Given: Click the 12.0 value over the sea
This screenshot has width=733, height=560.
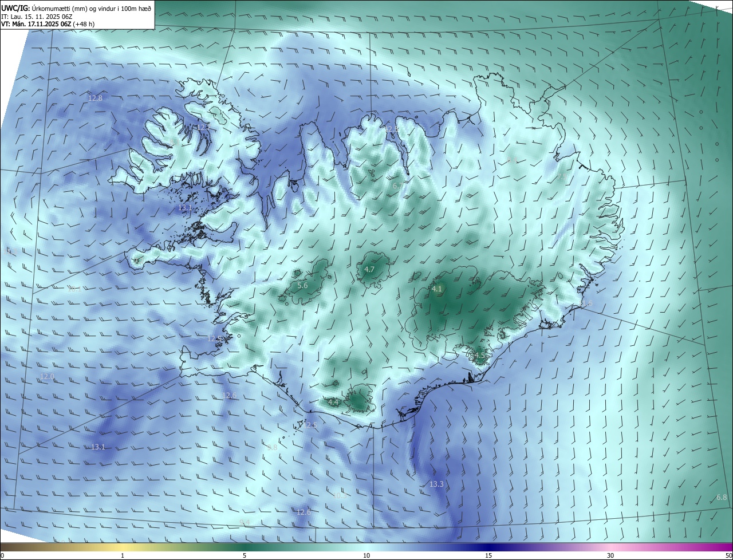Looking at the screenshot, I should [x=47, y=376].
